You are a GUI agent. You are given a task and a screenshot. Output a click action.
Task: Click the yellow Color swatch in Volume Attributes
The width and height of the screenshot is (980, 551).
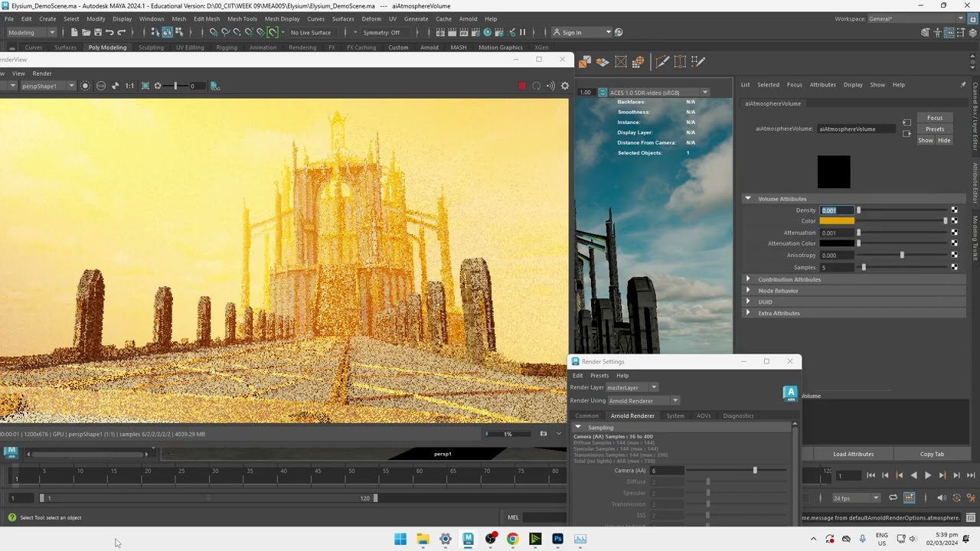(x=837, y=220)
